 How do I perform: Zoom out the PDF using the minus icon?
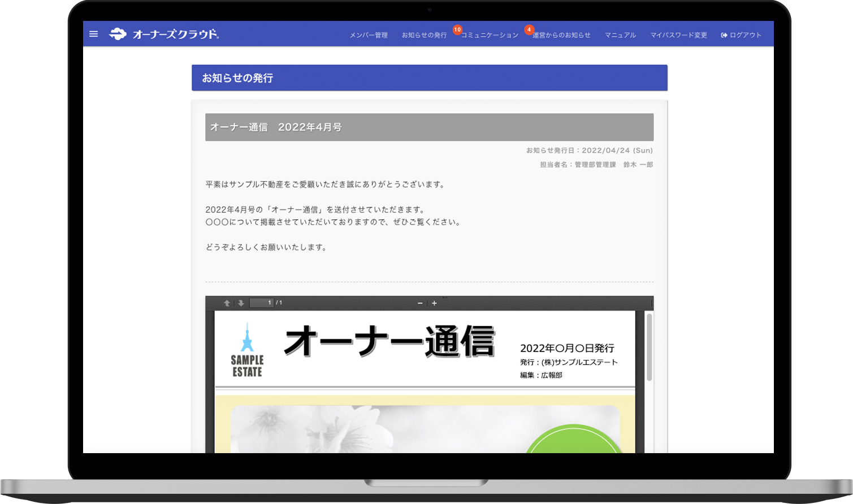(x=419, y=303)
